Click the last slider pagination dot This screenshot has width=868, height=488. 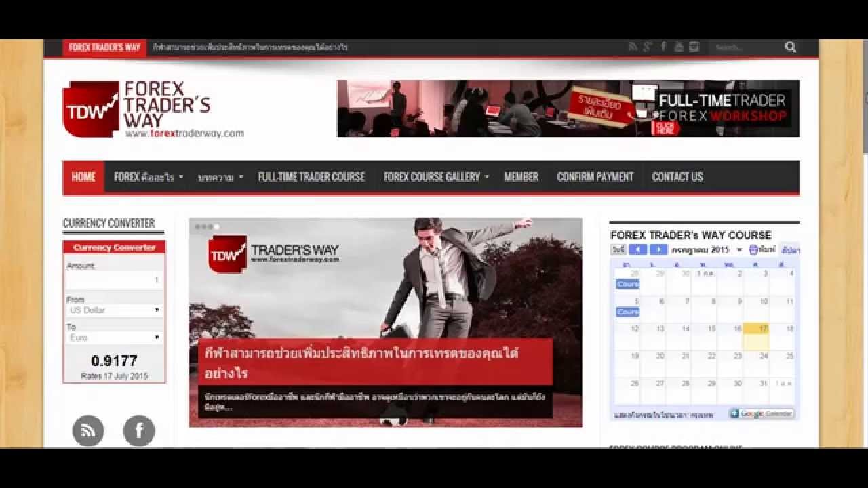216,227
